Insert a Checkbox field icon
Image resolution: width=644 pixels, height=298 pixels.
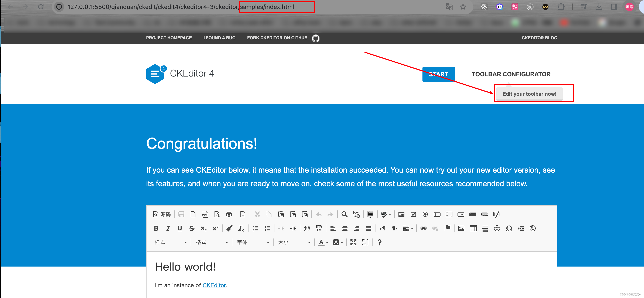tap(413, 214)
